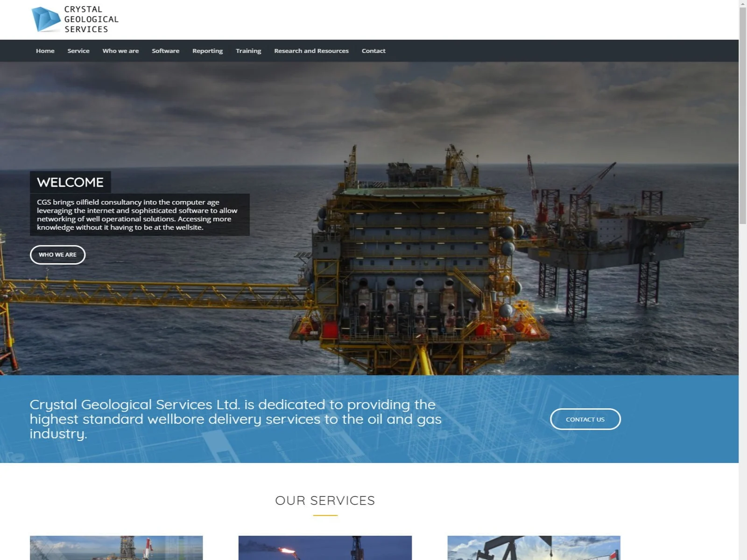Open the Service menu item
The height and width of the screenshot is (560, 747).
(x=78, y=51)
